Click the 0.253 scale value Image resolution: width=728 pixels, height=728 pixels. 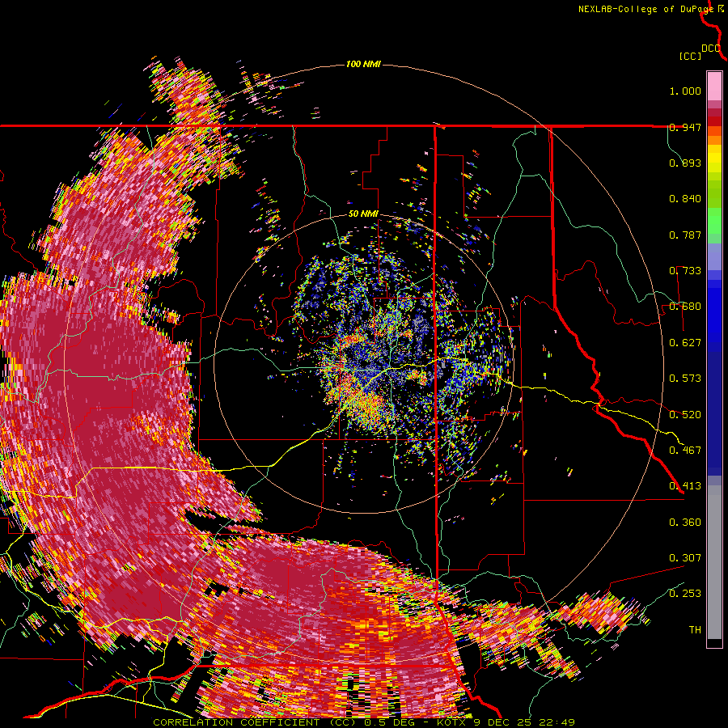tap(685, 594)
